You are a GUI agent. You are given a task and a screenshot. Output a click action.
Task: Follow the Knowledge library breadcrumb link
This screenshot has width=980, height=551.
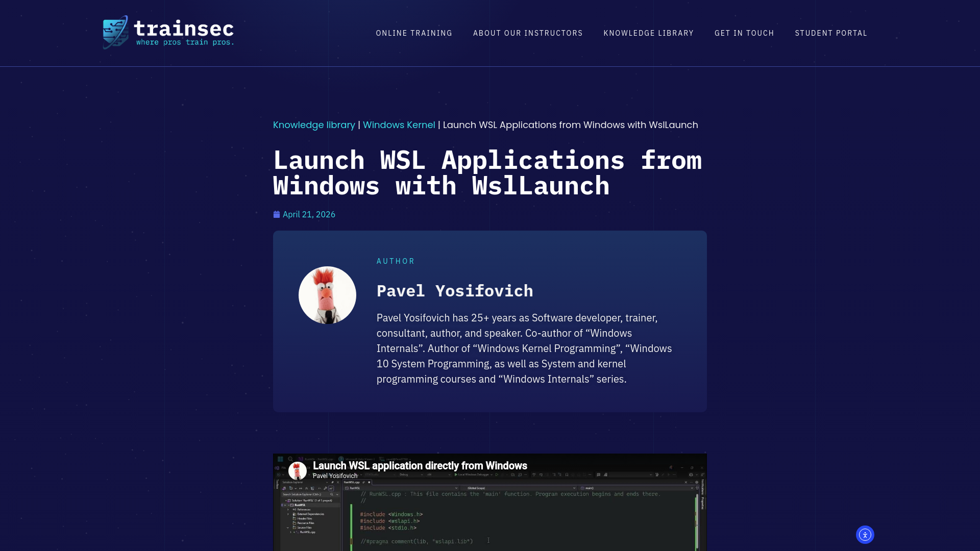point(314,125)
